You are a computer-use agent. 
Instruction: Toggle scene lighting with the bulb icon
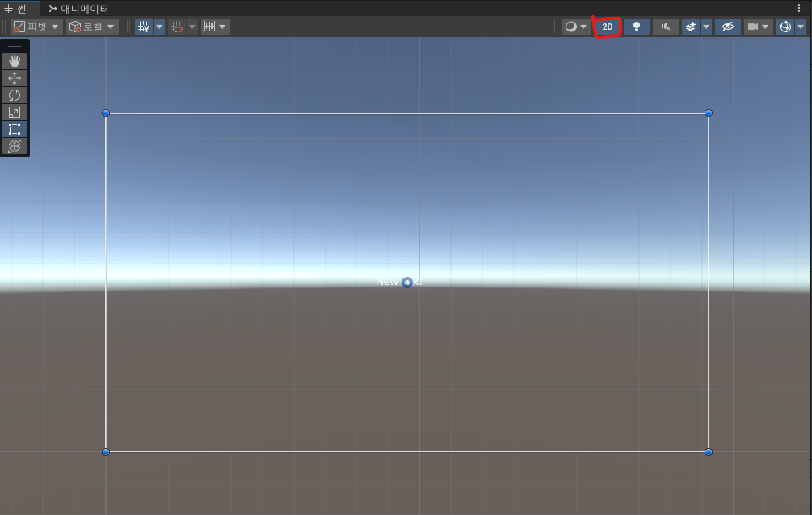(636, 26)
